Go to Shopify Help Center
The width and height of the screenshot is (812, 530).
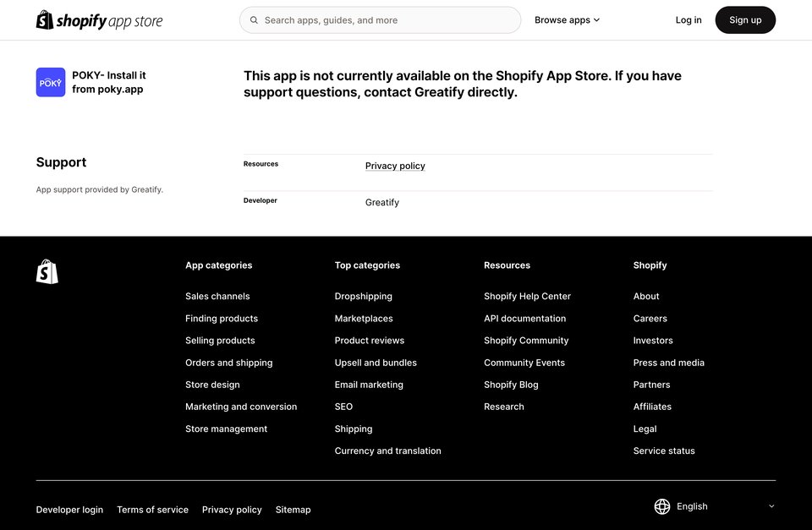pyautogui.click(x=527, y=296)
